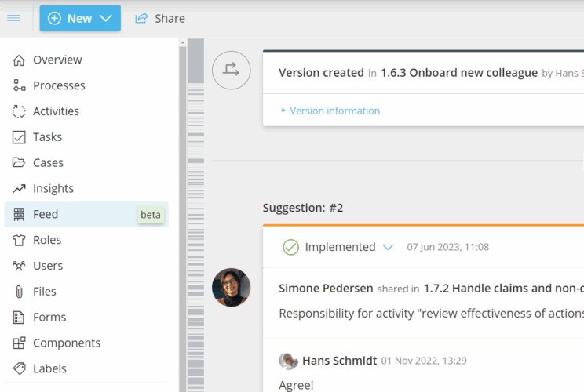584x392 pixels.
Task: Click the Implemented green checkmark status
Action: (x=290, y=247)
